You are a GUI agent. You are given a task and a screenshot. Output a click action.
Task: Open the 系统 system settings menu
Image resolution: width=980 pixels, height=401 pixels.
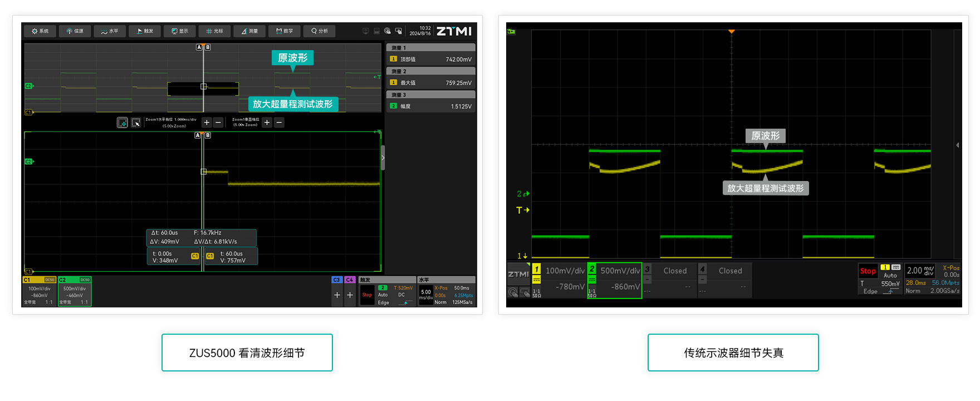coord(40,31)
